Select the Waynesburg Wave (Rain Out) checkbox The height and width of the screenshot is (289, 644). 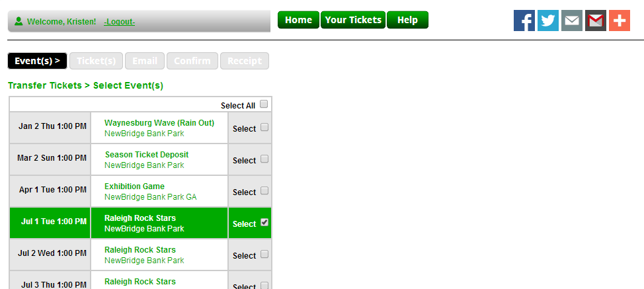point(264,128)
